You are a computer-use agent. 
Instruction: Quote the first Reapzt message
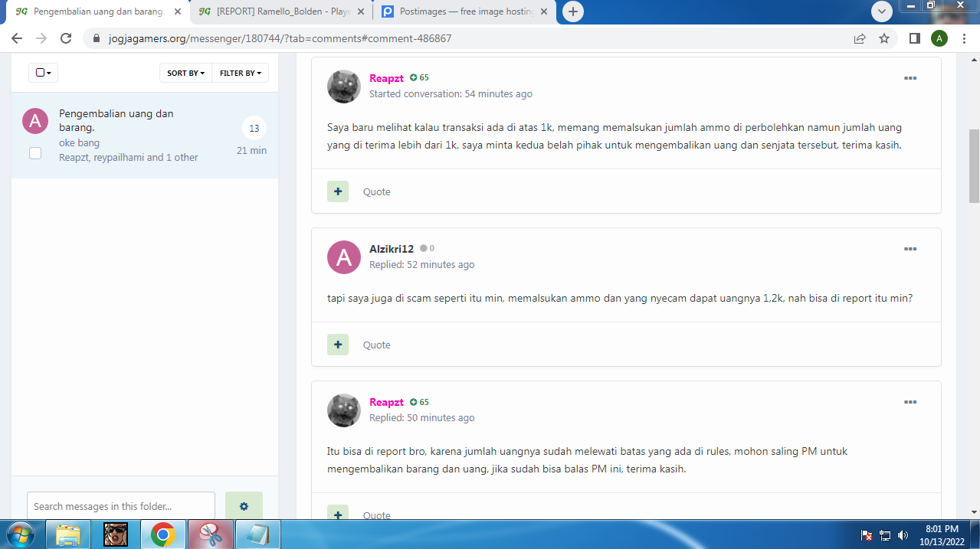376,191
